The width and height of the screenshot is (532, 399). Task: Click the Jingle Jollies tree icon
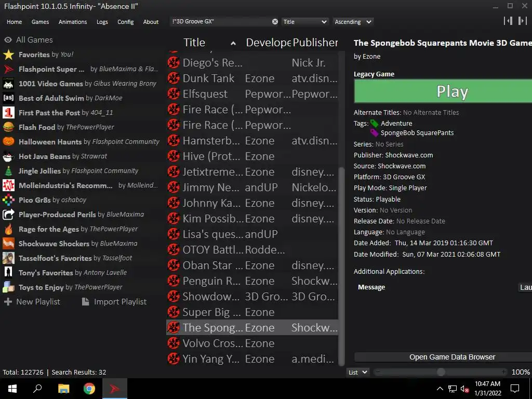click(8, 170)
